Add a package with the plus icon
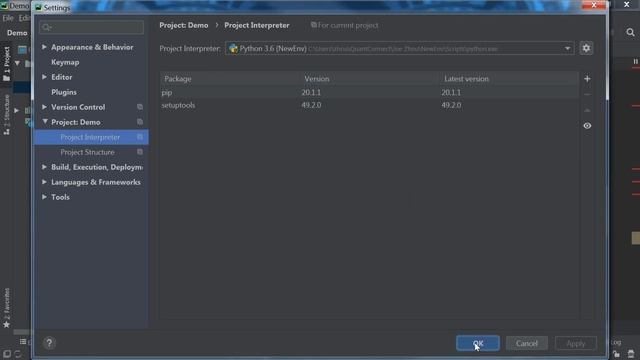This screenshot has width=640, height=360. tap(587, 79)
